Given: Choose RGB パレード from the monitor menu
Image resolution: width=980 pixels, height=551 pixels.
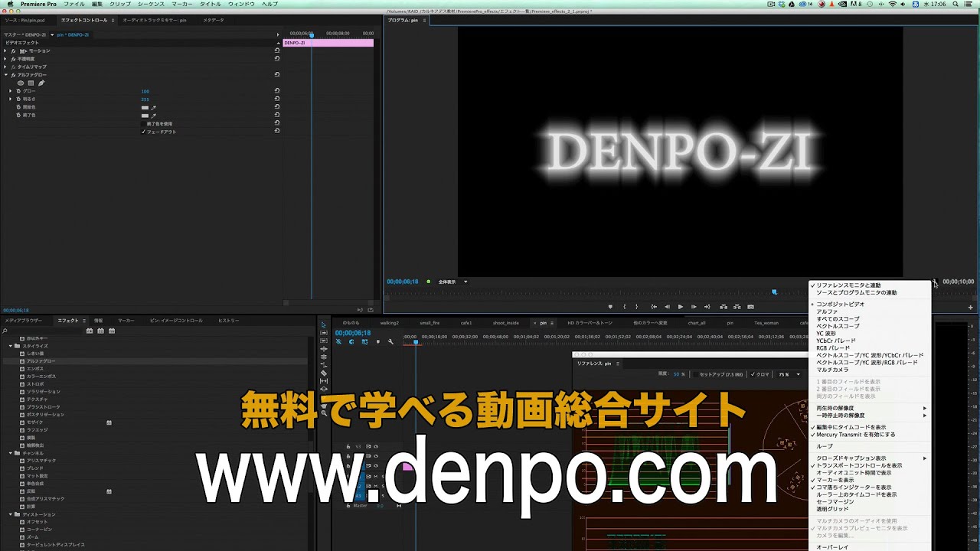Looking at the screenshot, I should (833, 348).
